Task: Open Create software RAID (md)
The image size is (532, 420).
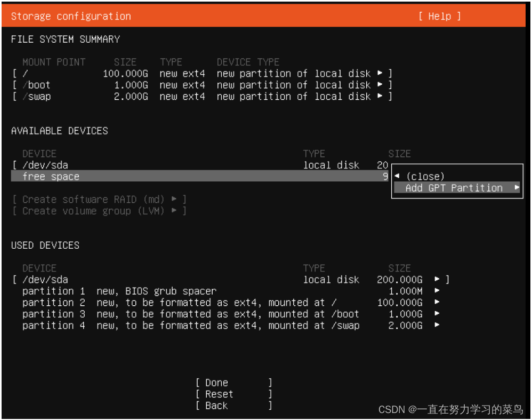Action: coord(99,199)
